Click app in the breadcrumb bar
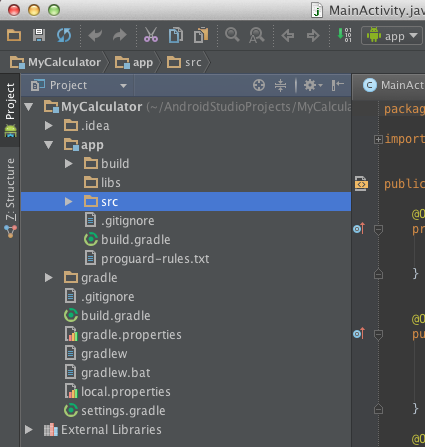Image resolution: width=425 pixels, height=447 pixels. point(134,62)
